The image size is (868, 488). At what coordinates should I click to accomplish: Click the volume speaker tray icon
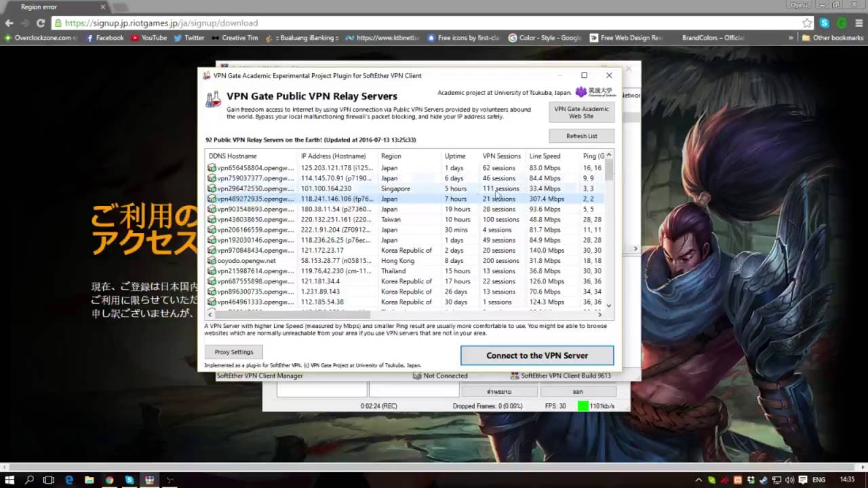789,480
